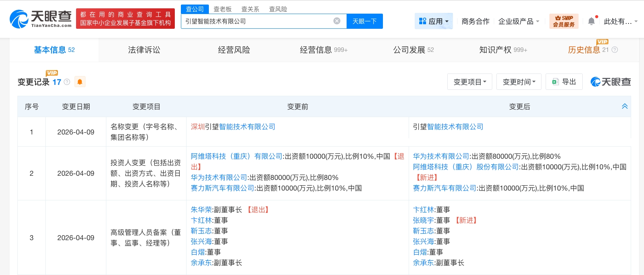
Task: Clear the search box text
Action: coord(336,21)
